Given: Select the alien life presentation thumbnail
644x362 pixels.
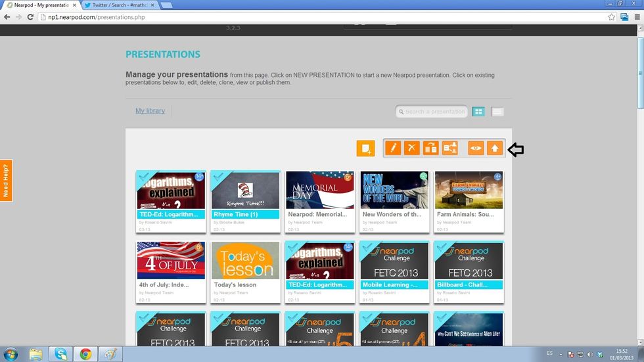Looking at the screenshot, I should (x=469, y=329).
